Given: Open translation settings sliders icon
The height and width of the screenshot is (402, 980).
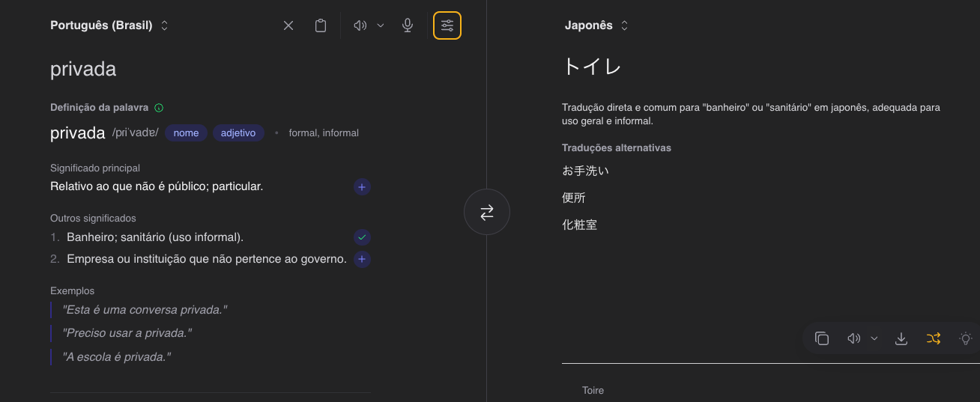Looking at the screenshot, I should click(x=447, y=25).
